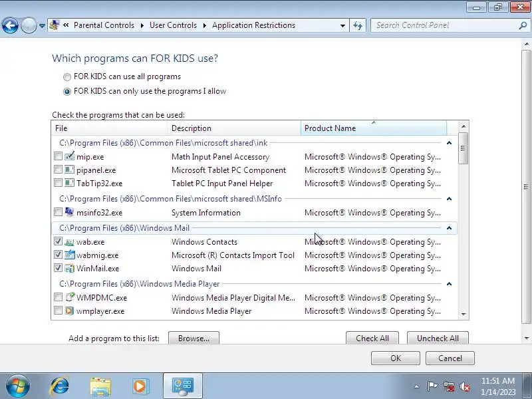Uncheck the wabmig.exe checkbox
This screenshot has height=399, width=532.
pos(58,255)
